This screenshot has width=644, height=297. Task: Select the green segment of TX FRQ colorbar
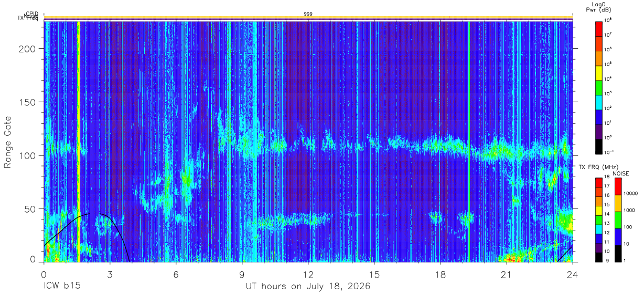(599, 220)
